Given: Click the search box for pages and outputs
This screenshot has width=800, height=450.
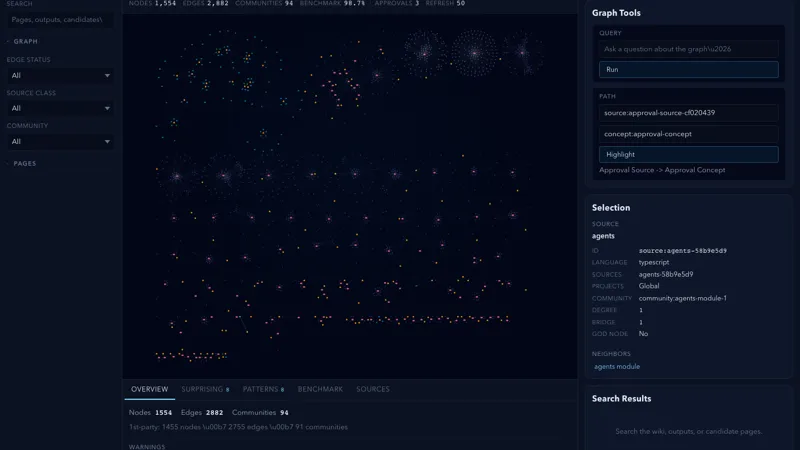Looking at the screenshot, I should point(60,19).
